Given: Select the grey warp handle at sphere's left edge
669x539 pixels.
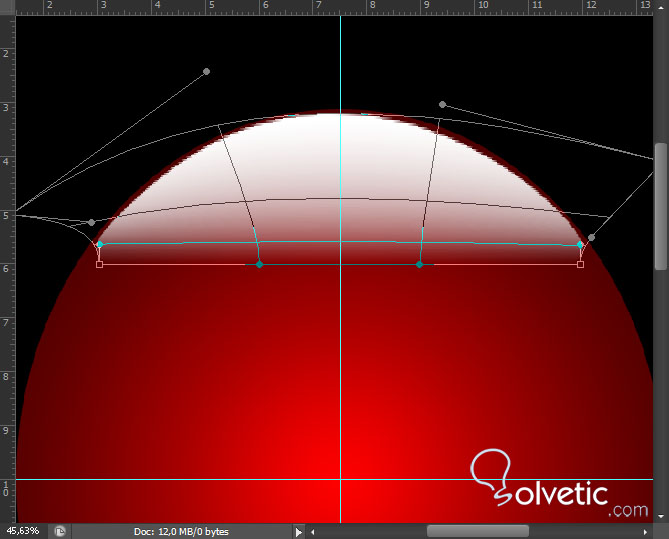Looking at the screenshot, I should pyautogui.click(x=91, y=222).
